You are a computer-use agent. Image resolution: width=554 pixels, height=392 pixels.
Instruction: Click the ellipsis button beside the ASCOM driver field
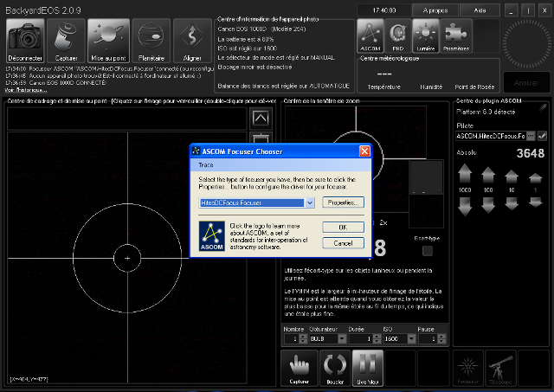coord(531,136)
